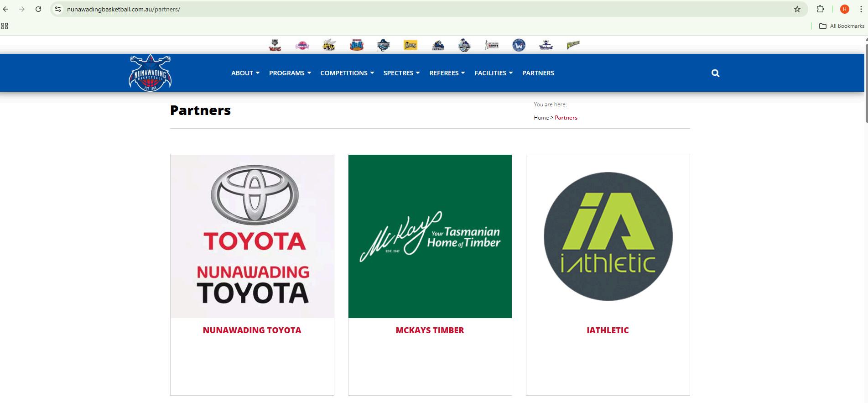The width and height of the screenshot is (868, 403).
Task: Open the Referees dropdown menu
Action: click(447, 73)
